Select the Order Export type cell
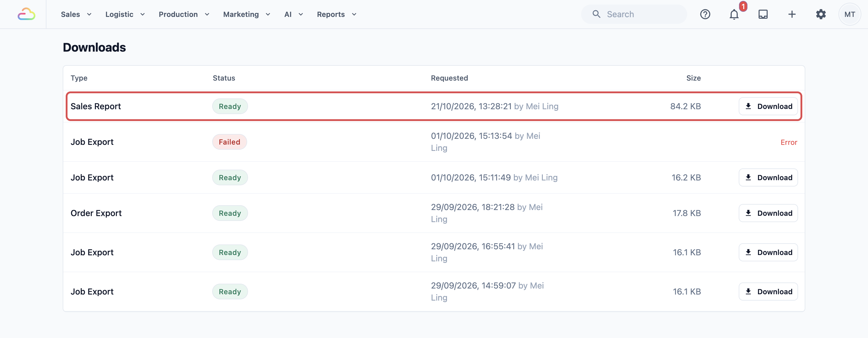 96,213
